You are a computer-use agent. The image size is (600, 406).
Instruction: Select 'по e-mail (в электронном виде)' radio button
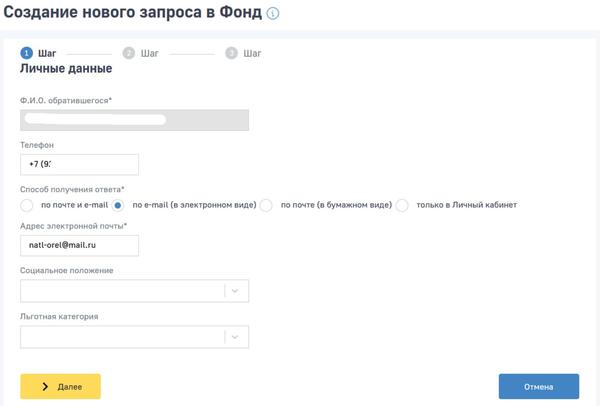click(x=118, y=205)
